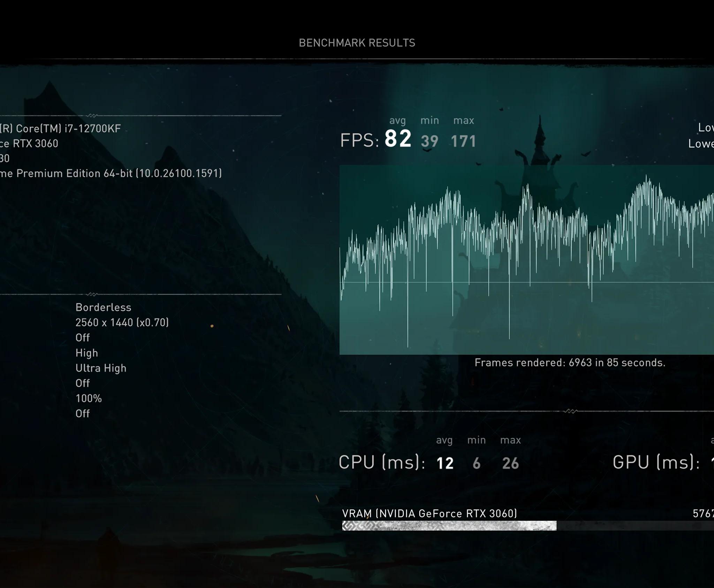The height and width of the screenshot is (588, 714).
Task: Click the Windows edition 64-bit version line
Action: click(111, 173)
